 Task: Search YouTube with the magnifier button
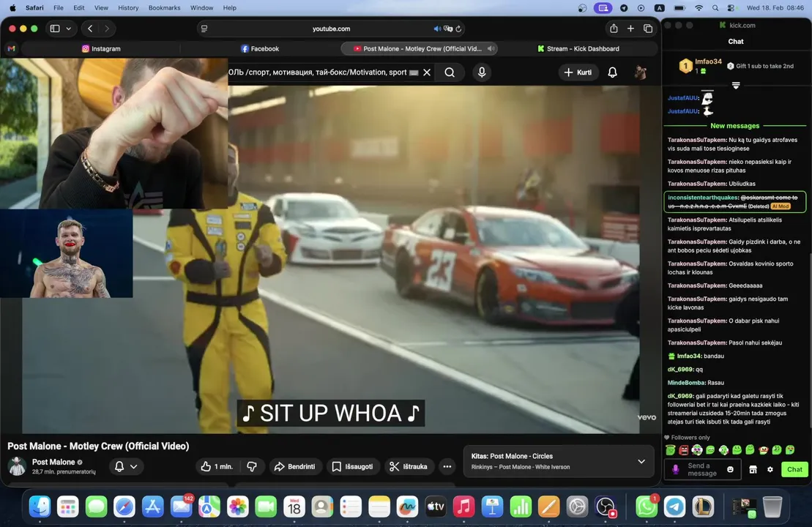pyautogui.click(x=450, y=72)
